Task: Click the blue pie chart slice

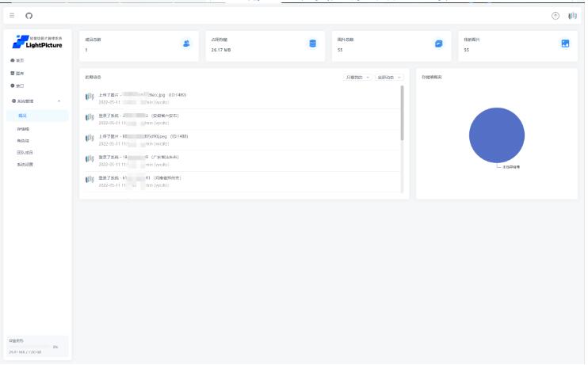Action: (497, 135)
